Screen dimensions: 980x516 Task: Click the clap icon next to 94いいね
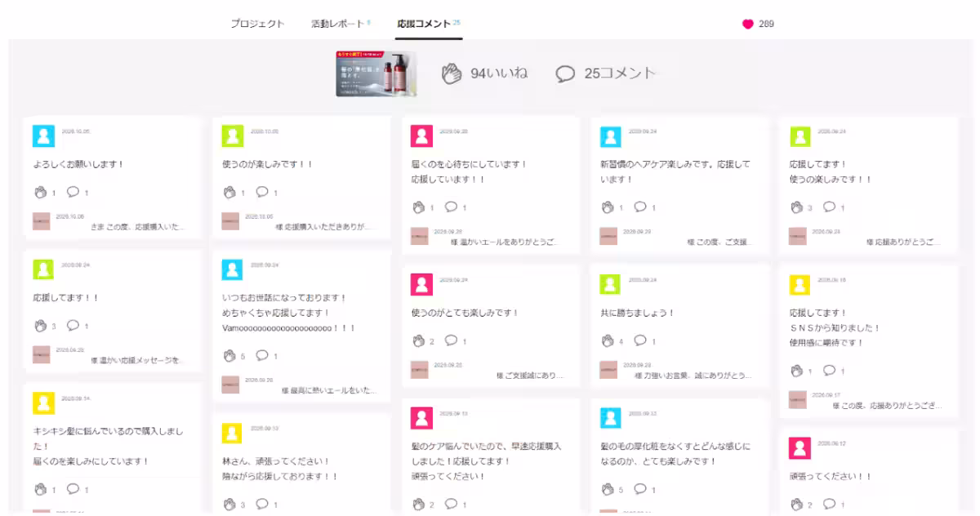(x=452, y=73)
